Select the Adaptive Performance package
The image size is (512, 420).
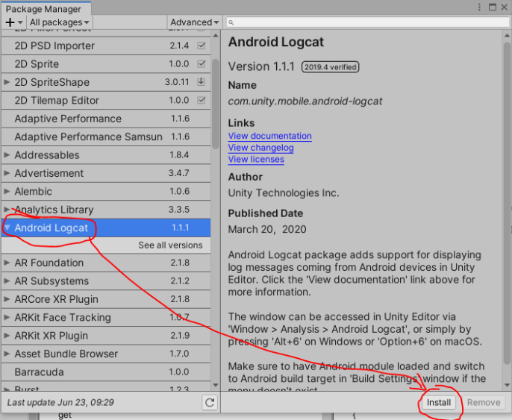[106, 119]
